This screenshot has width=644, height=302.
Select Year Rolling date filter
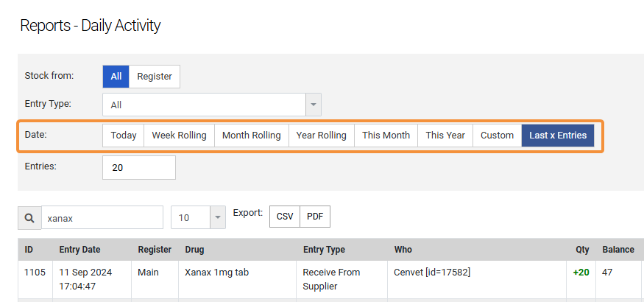tap(321, 136)
